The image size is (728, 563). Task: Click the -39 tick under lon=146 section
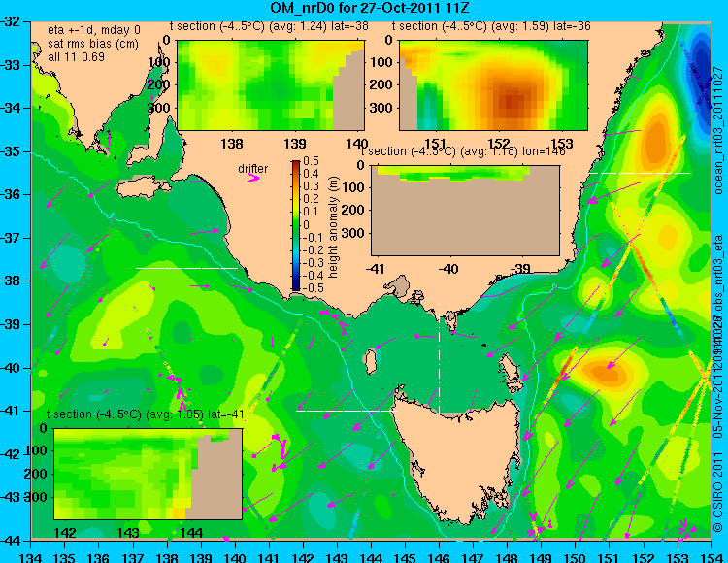520,268
